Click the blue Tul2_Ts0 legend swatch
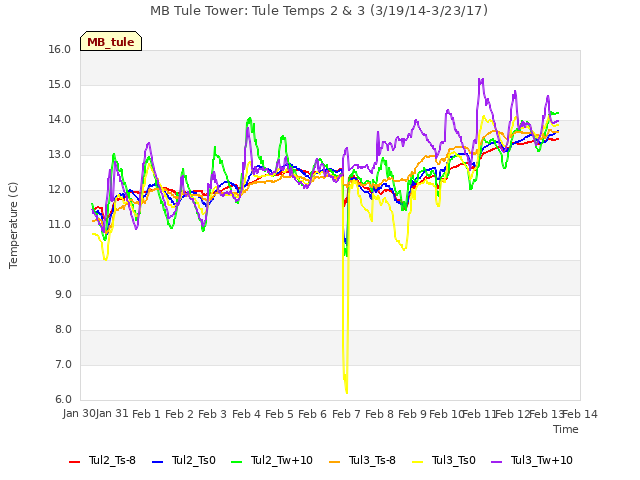 158,462
